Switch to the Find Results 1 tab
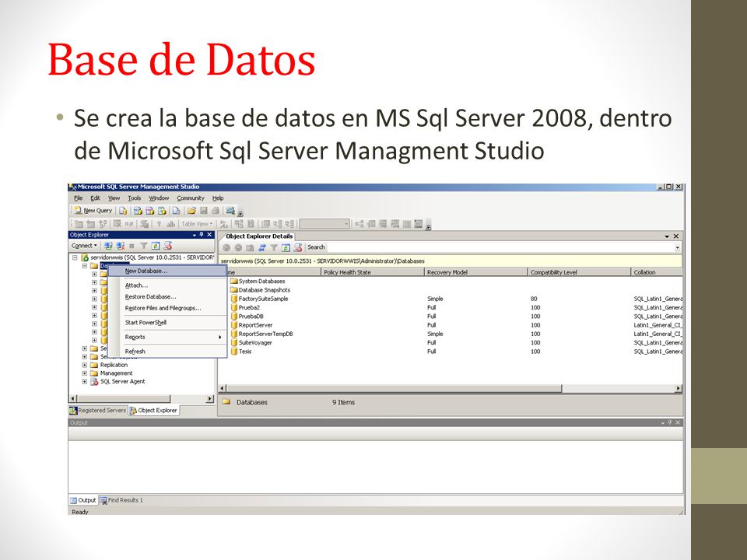The image size is (747, 560). click(x=121, y=500)
